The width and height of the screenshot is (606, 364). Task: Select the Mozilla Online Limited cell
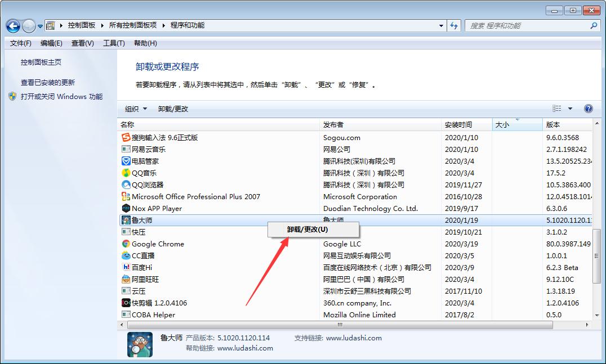pos(359,314)
